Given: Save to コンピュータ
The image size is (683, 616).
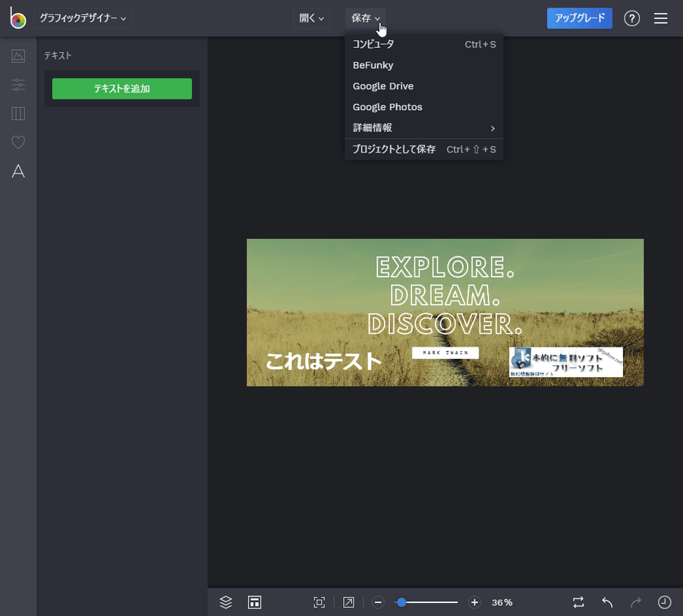Looking at the screenshot, I should (423, 45).
